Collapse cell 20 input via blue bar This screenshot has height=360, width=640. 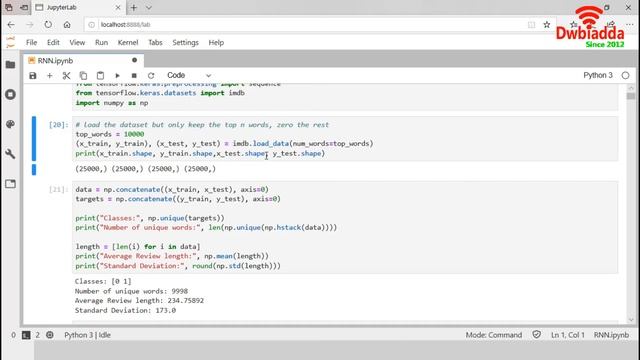[x=34, y=138]
